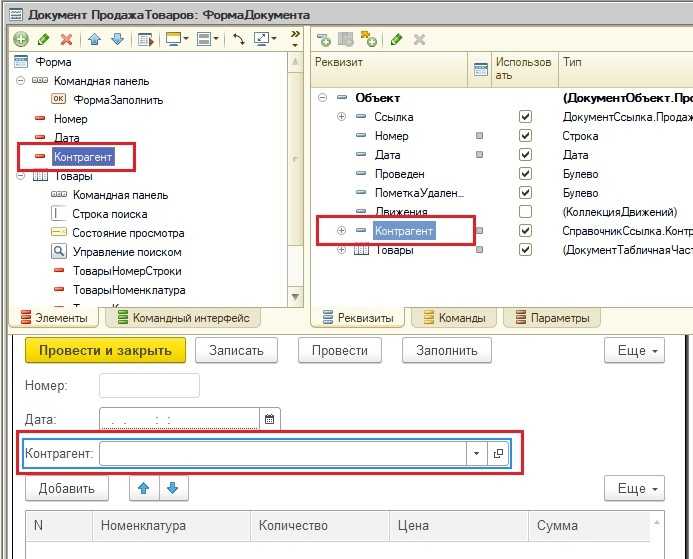Image resolution: width=693 pixels, height=559 pixels.
Task: Move the element up with the blue up arrow in the elements toolbar
Action: (x=95, y=39)
